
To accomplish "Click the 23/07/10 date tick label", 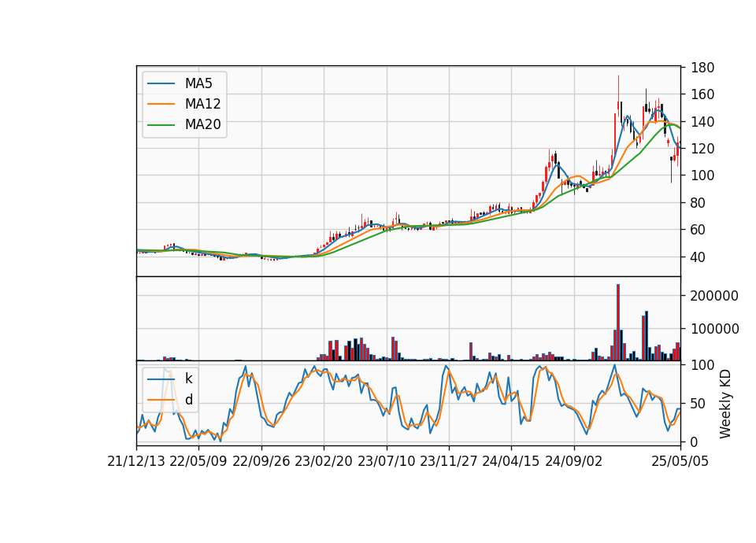I will (x=386, y=461).
